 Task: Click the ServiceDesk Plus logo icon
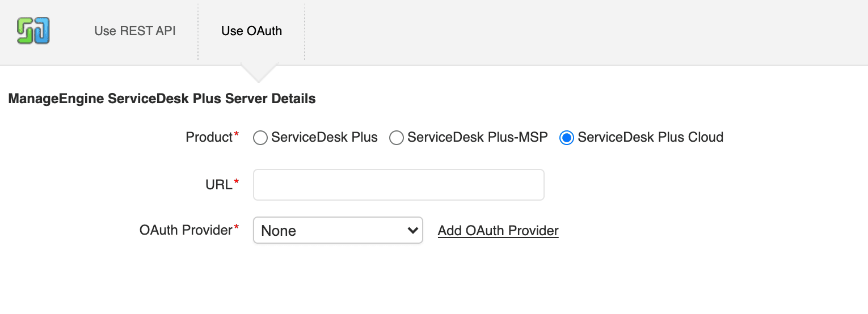pyautogui.click(x=33, y=31)
